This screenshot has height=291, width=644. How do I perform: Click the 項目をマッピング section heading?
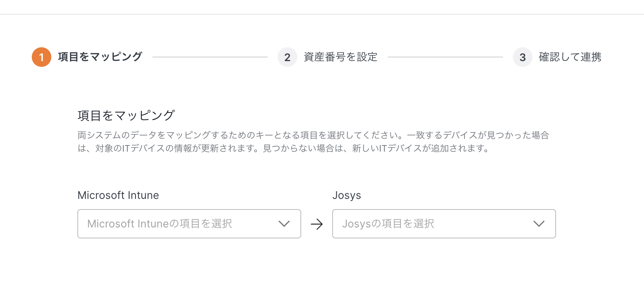(x=126, y=116)
